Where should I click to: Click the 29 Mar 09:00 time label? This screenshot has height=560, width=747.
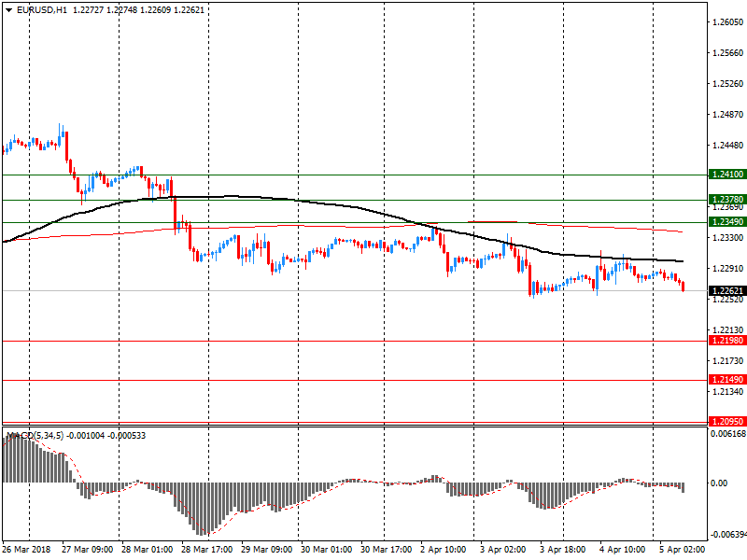coord(266,550)
